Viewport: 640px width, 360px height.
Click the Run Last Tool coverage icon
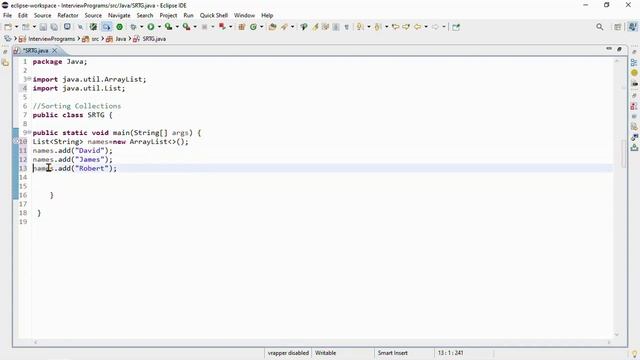(169, 27)
